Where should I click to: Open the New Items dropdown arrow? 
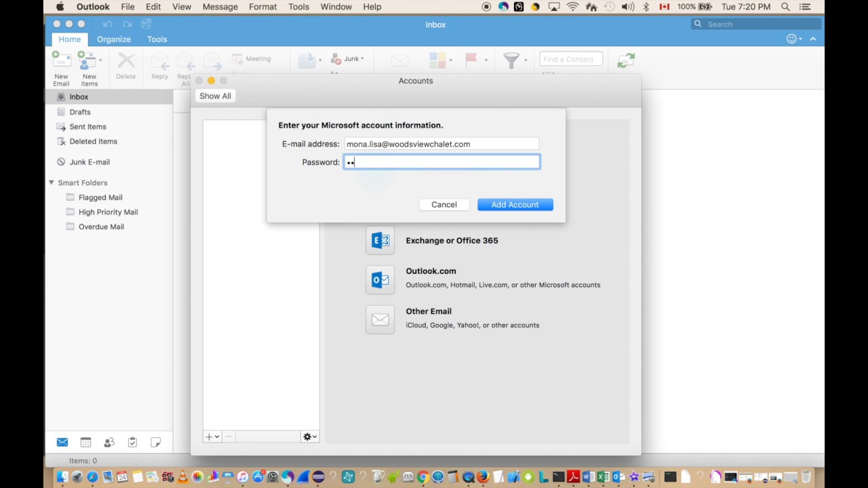click(x=100, y=60)
